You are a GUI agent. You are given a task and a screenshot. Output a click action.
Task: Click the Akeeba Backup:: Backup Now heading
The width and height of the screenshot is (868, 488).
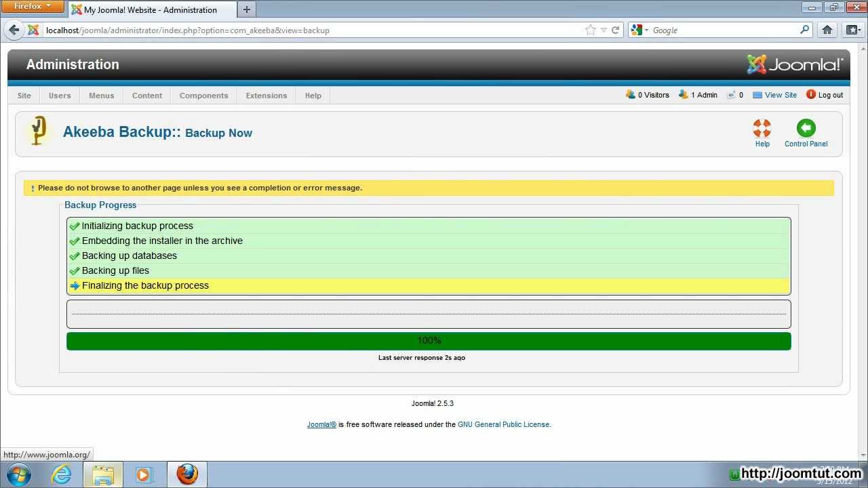coord(157,132)
